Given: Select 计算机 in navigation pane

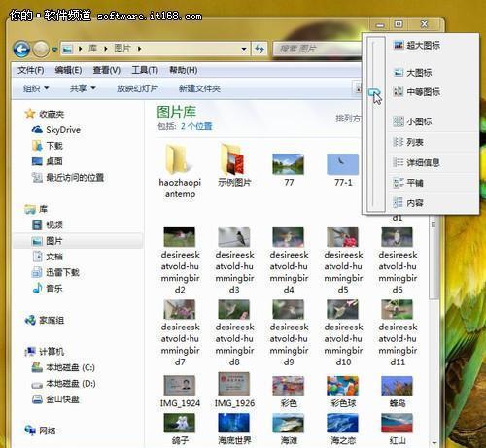Looking at the screenshot, I should 45,351.
